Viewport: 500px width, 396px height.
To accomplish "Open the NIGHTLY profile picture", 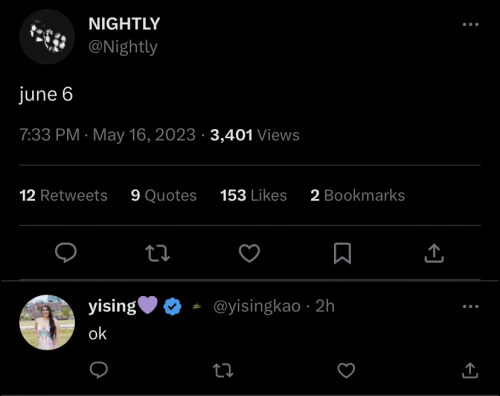I will (47, 37).
